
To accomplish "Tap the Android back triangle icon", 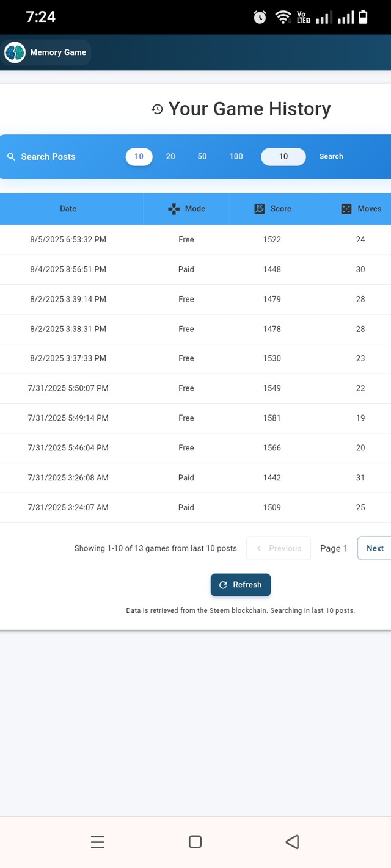I will [x=292, y=842].
